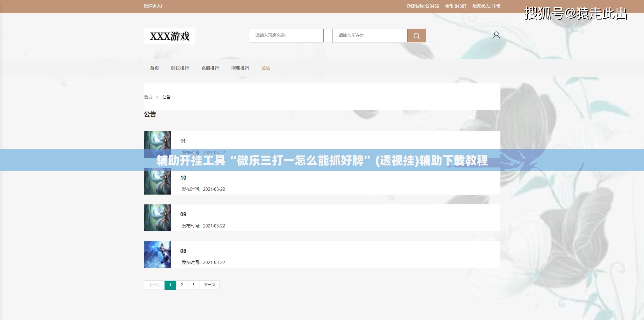The height and width of the screenshot is (320, 644).
Task: Click the 下一页 pagination button
Action: (209, 285)
